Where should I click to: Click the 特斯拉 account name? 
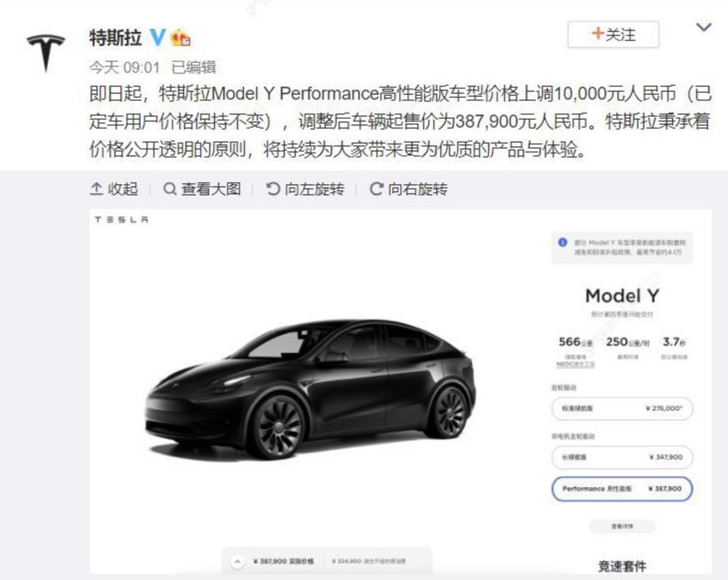pyautogui.click(x=116, y=38)
